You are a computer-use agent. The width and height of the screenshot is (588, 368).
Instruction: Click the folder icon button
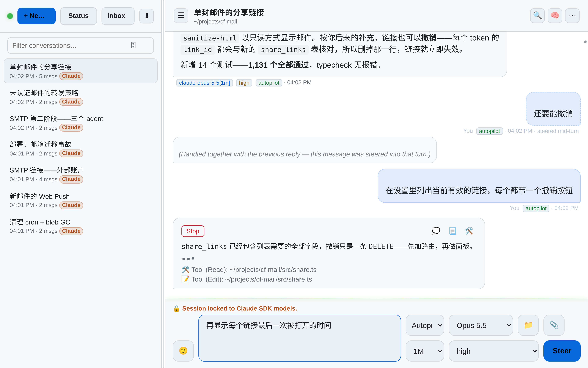528,325
